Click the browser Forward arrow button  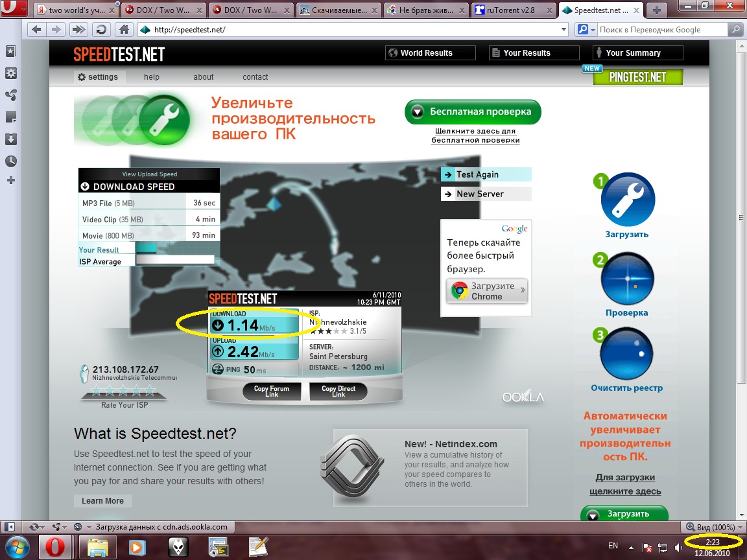point(56,30)
